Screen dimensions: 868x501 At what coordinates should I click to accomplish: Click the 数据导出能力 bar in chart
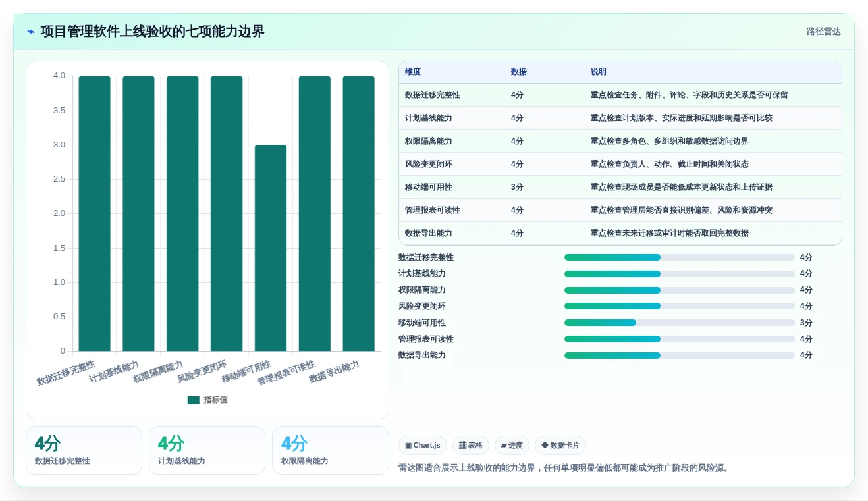tap(359, 214)
